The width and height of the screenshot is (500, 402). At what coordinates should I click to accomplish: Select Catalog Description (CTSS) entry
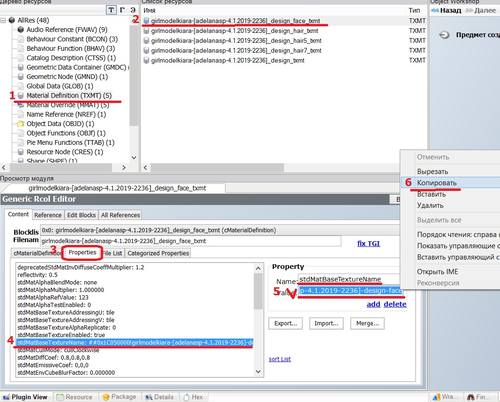[71, 58]
